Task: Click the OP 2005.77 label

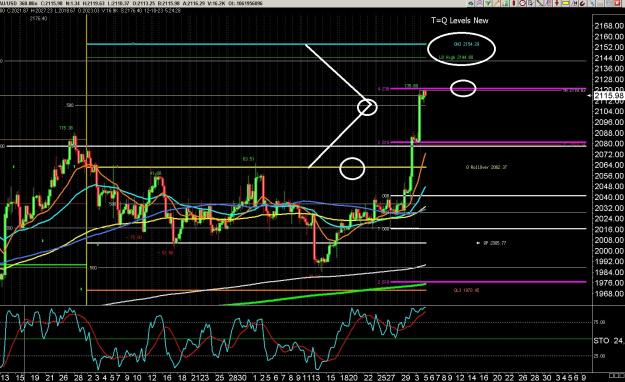Action: (x=495, y=243)
